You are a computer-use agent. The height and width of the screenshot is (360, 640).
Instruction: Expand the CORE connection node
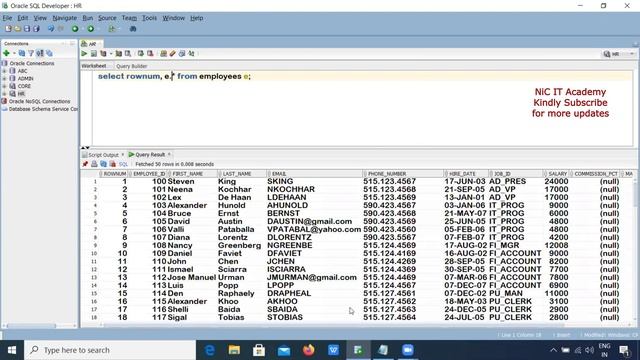click(4, 86)
